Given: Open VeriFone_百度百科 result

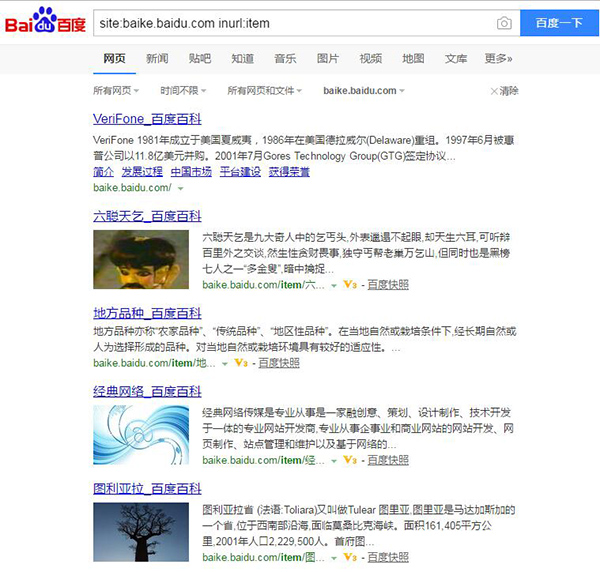Looking at the screenshot, I should click(147, 119).
